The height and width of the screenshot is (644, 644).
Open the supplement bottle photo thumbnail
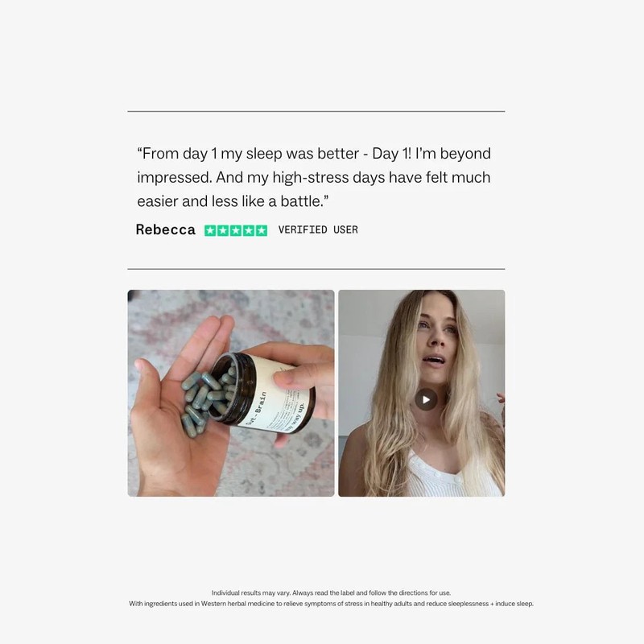231,393
